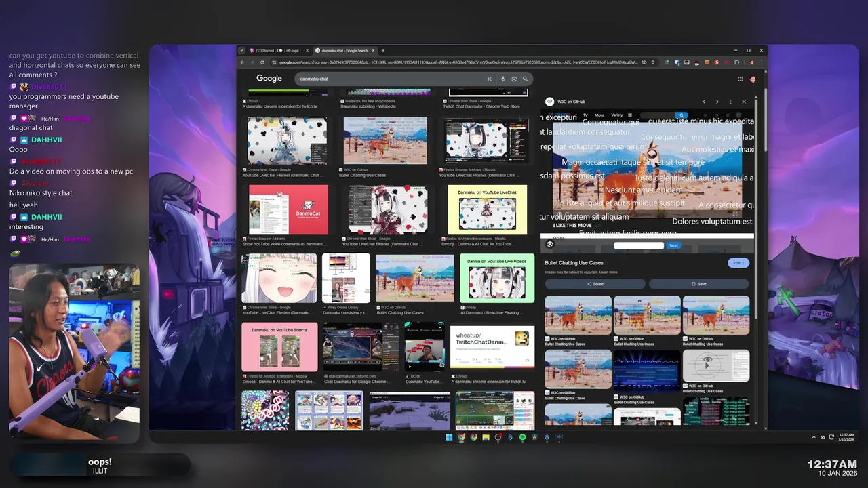Viewport: 868px width, 488px height.
Task: Open 'AI Danmaku - Real-time Floating' result
Action: [490, 313]
